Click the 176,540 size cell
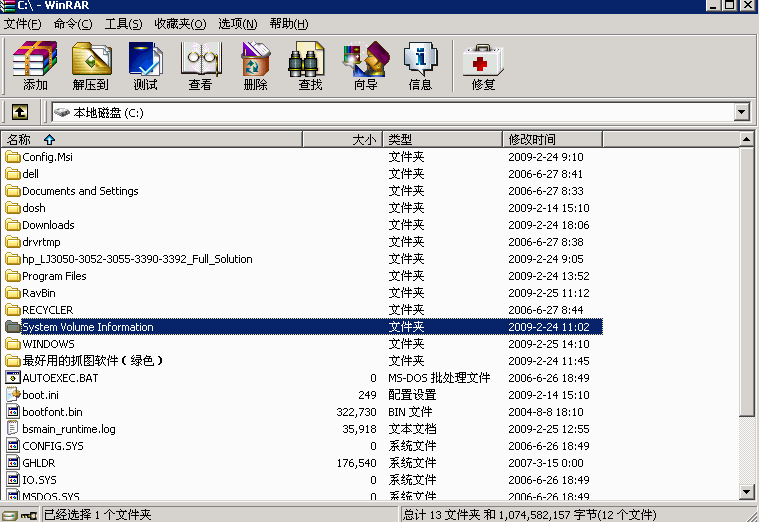759x522 pixels. [356, 463]
